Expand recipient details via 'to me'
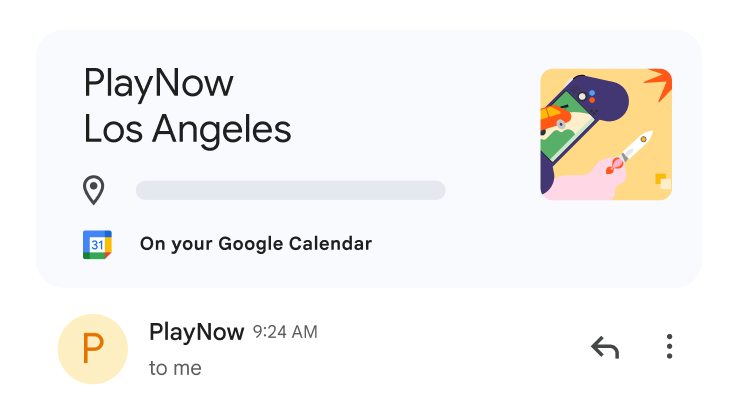This screenshot has width=739, height=415. [175, 368]
